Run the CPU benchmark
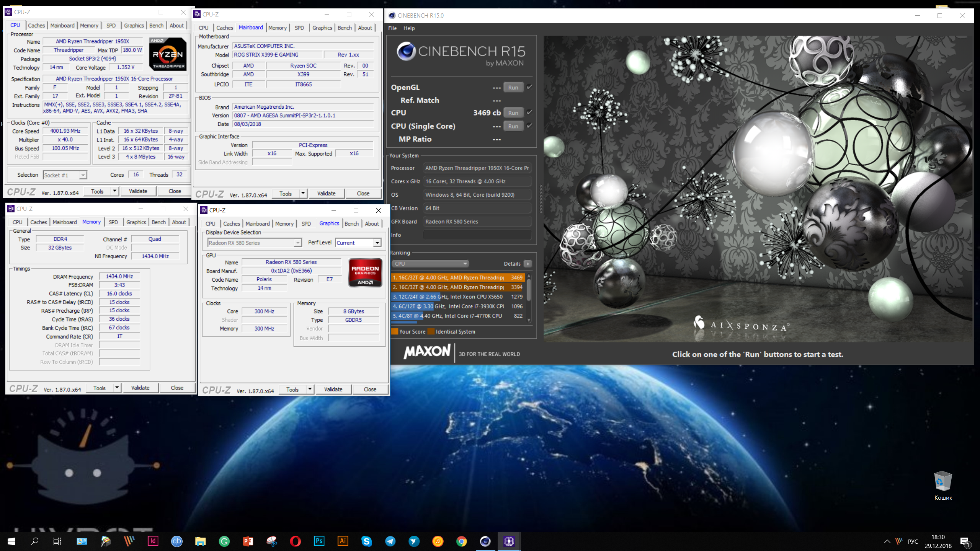The image size is (980, 551). pos(513,112)
